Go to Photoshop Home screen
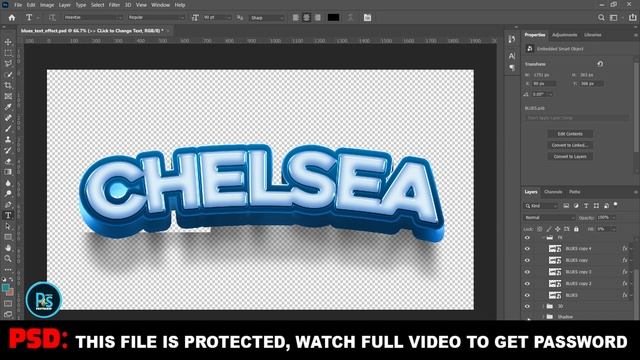This screenshot has height=360, width=640. click(12, 18)
